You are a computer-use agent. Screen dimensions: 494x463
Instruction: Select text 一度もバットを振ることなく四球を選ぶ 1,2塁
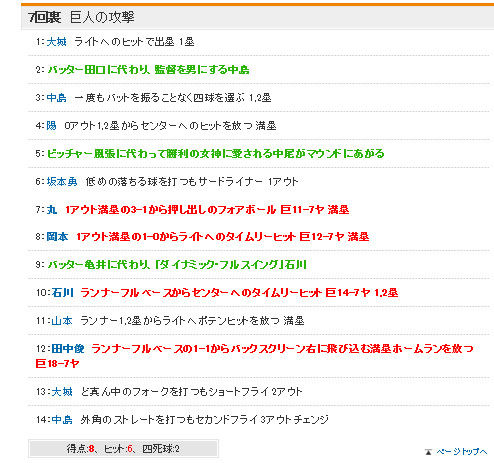coord(173,98)
